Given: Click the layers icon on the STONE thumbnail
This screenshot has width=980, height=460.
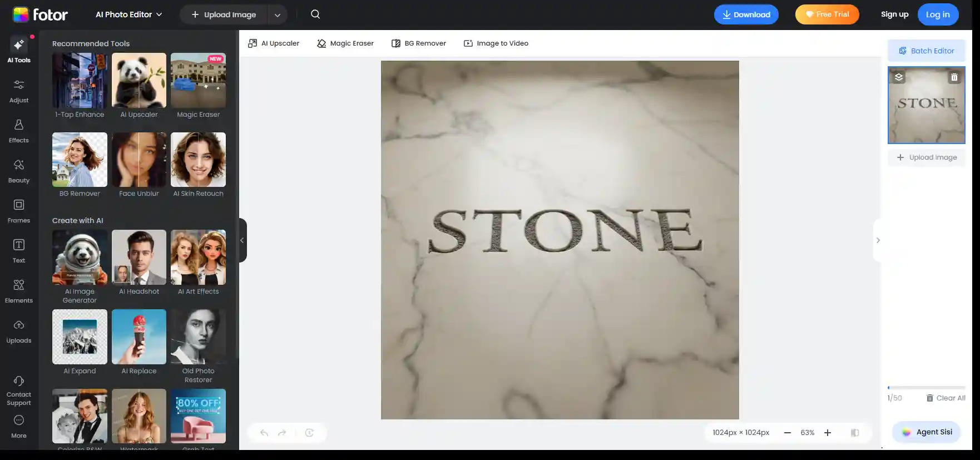Looking at the screenshot, I should point(899,77).
